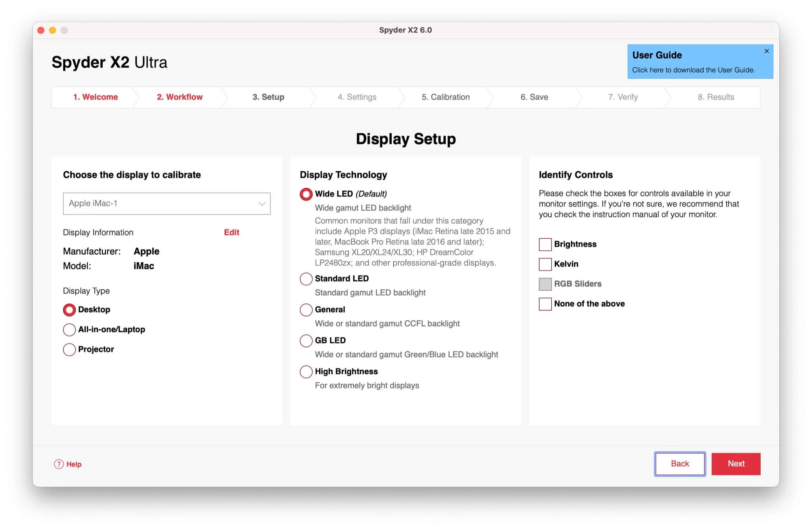
Task: Go to the 1. Welcome step tab
Action: (x=95, y=97)
